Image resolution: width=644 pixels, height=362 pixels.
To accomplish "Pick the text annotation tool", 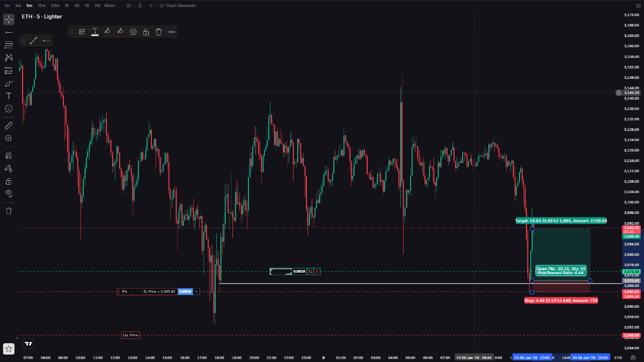I will pos(9,96).
